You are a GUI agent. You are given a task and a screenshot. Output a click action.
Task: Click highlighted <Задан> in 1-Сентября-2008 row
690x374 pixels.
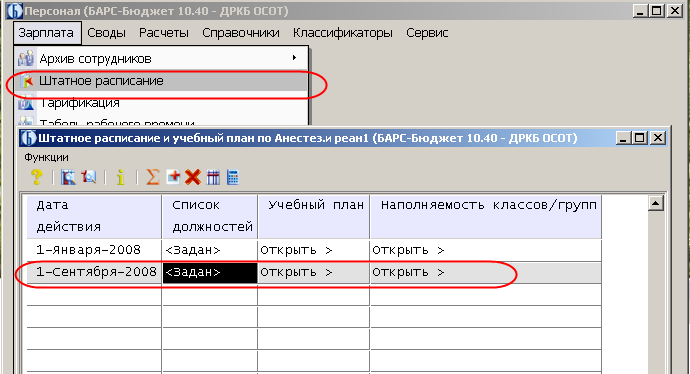[x=210, y=272]
